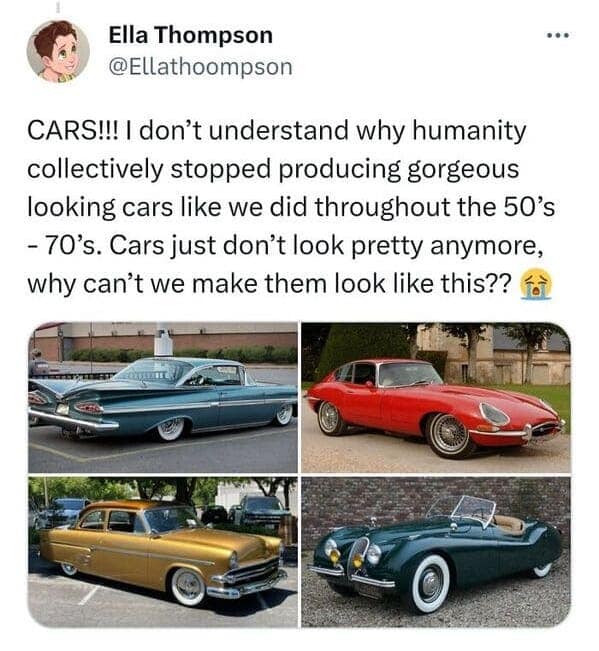Click the green roadster's whitewall front tire

430,584
